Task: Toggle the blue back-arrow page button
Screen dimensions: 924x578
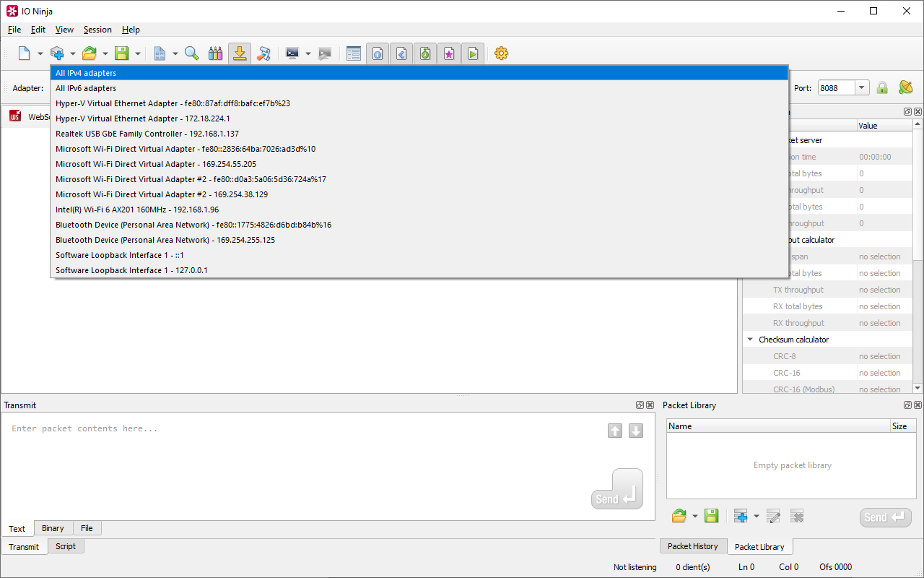Action: 401,53
